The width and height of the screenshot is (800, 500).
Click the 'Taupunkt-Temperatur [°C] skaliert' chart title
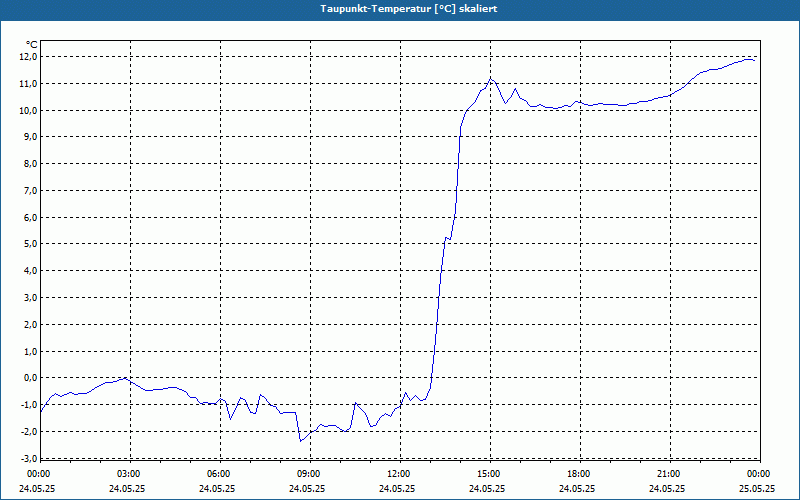tap(409, 9)
